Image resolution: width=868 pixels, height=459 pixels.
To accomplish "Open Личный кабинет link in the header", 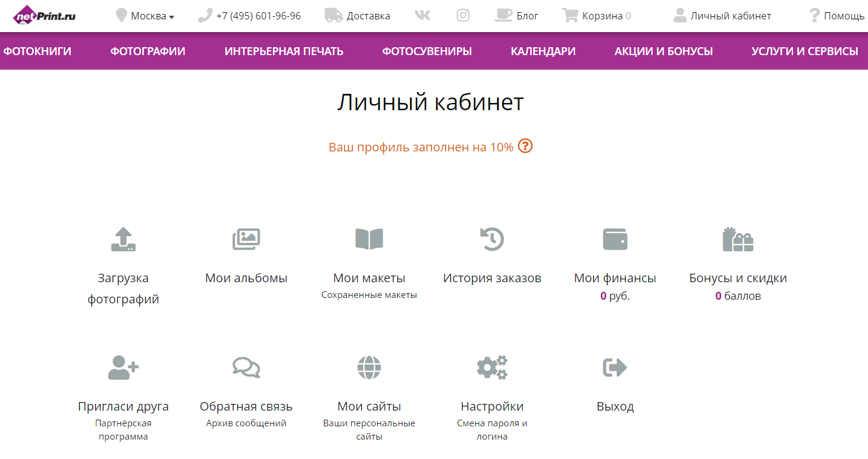I will [x=731, y=16].
